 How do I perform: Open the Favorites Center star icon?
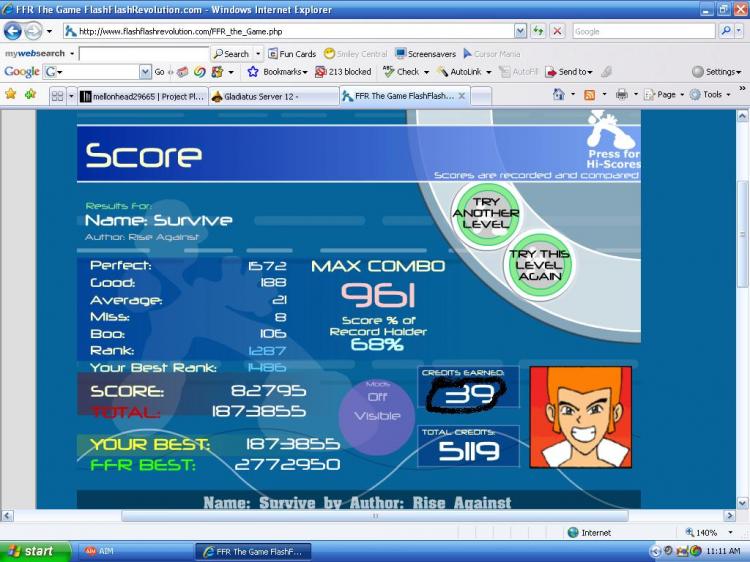coord(11,94)
